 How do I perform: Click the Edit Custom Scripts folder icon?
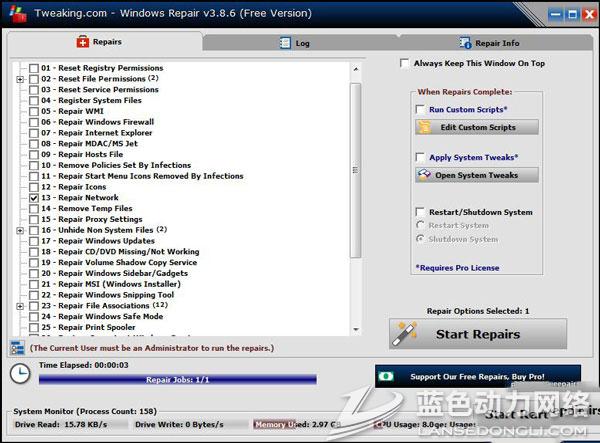[x=424, y=128]
